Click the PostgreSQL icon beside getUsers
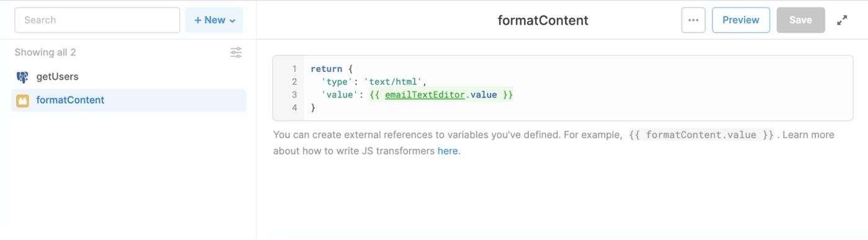Image resolution: width=868 pixels, height=240 pixels. coord(23,77)
